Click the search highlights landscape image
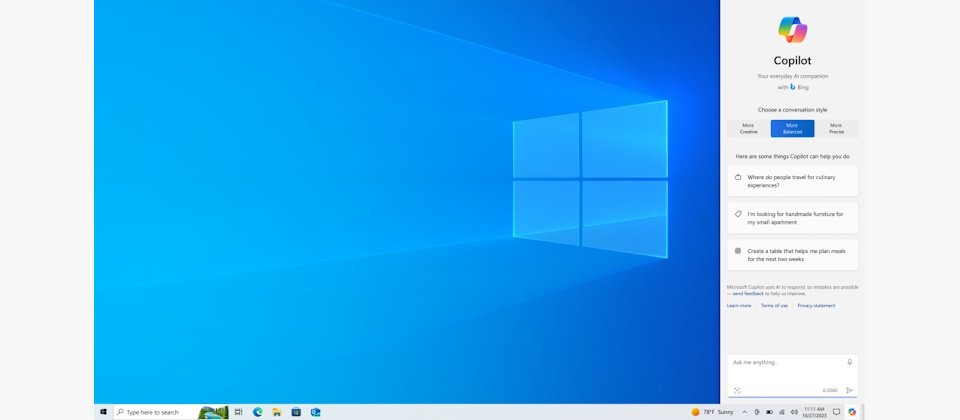This screenshot has width=960, height=420. pyautogui.click(x=213, y=413)
